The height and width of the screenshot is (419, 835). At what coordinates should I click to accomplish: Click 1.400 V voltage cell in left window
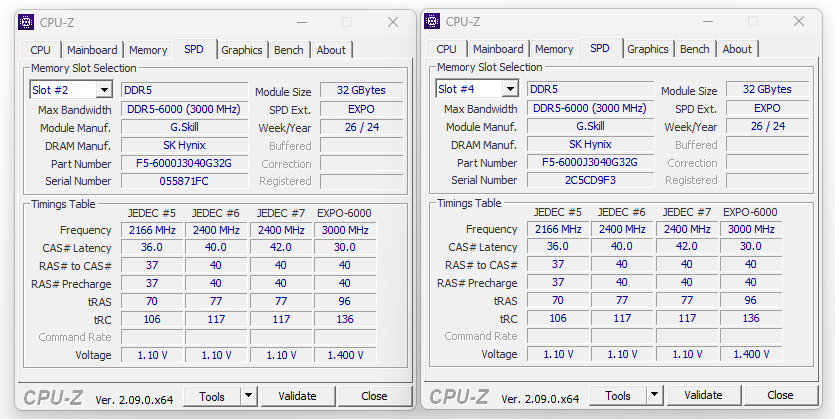pyautogui.click(x=345, y=355)
